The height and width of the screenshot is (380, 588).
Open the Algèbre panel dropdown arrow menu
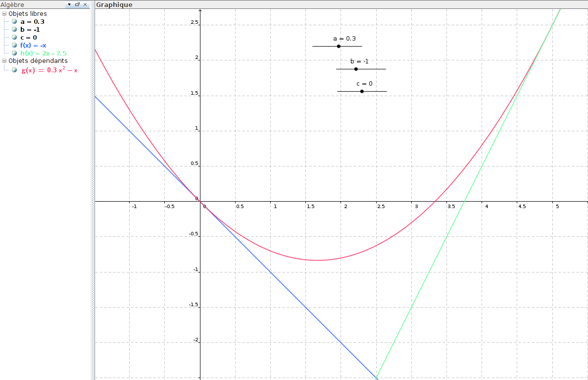(69, 4)
